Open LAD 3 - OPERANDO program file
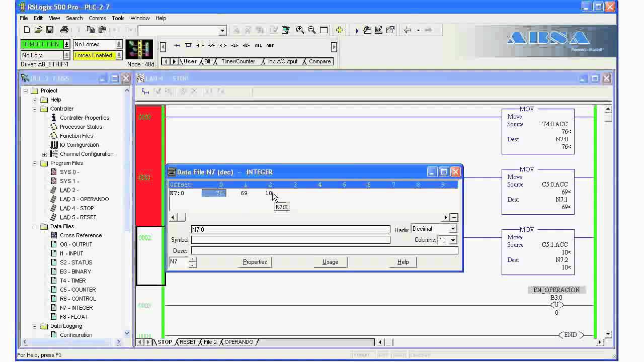The image size is (644, 362). [x=84, y=199]
